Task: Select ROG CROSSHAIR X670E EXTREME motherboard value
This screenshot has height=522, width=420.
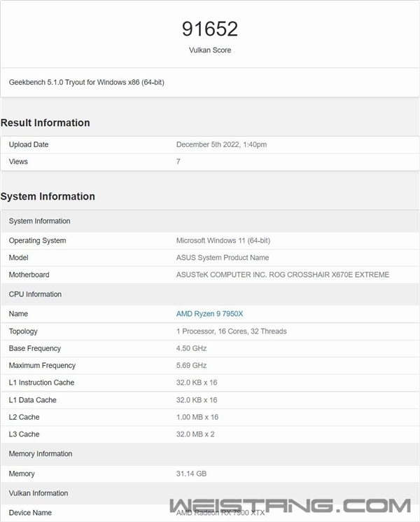Action: tap(283, 275)
